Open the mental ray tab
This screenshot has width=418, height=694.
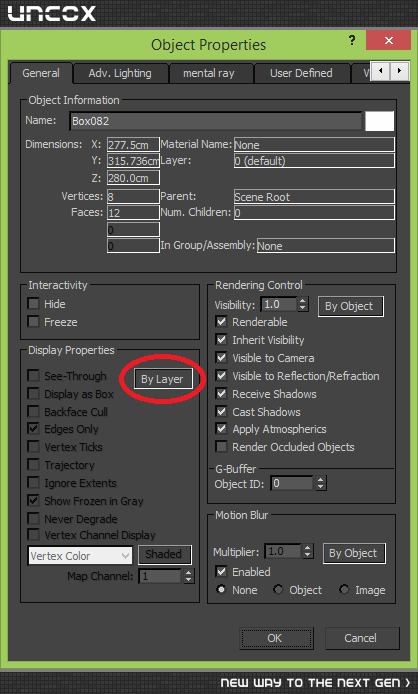point(209,73)
